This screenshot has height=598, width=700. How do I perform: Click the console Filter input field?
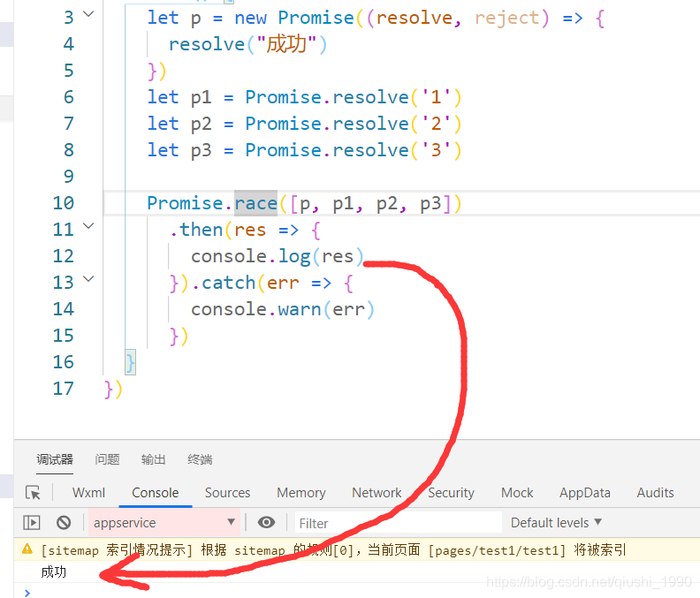coord(399,523)
